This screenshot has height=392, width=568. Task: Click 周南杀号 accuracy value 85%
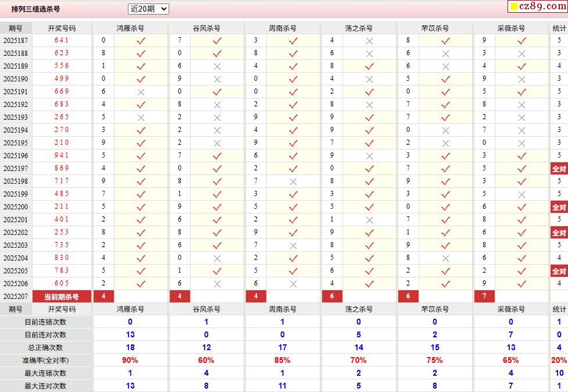282,360
